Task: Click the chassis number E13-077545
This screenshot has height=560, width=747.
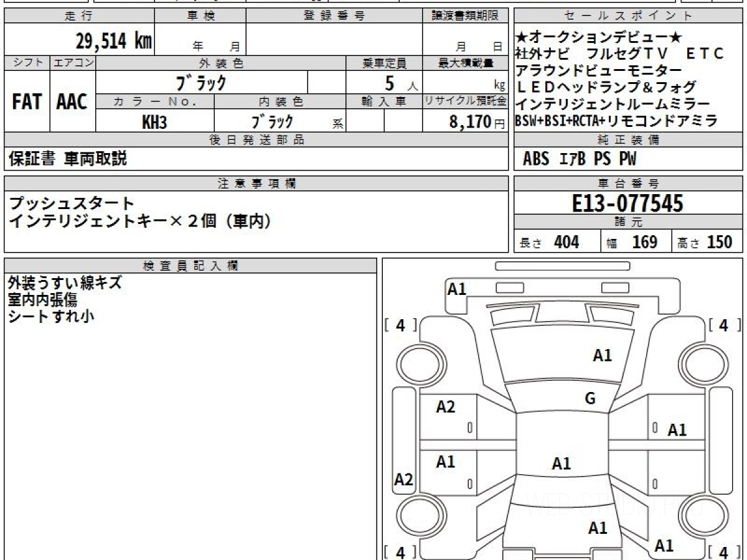Action: pos(627,203)
